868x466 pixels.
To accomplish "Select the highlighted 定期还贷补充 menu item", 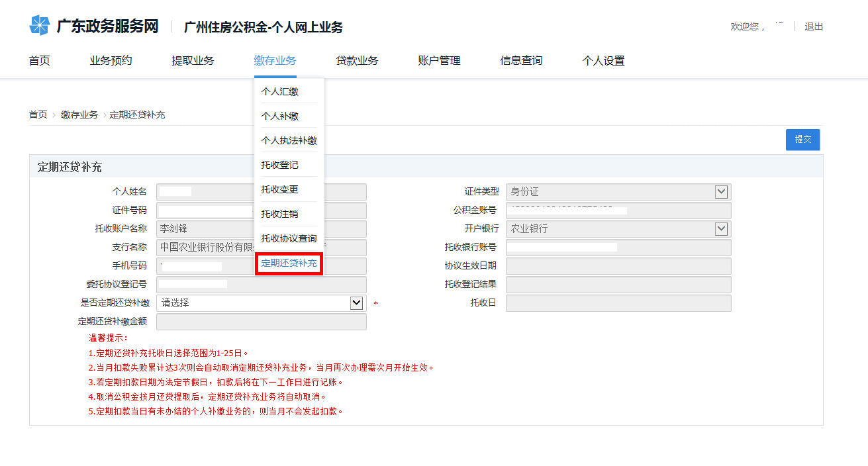I will click(x=289, y=263).
